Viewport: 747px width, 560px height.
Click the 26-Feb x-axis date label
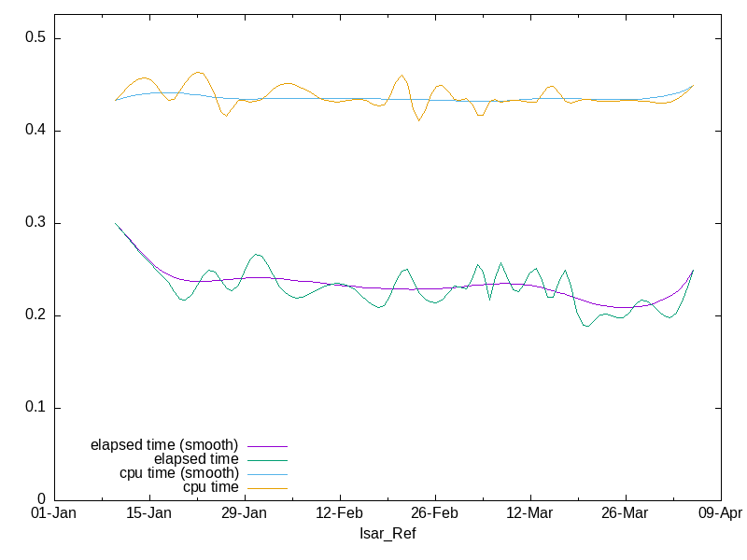pos(434,514)
